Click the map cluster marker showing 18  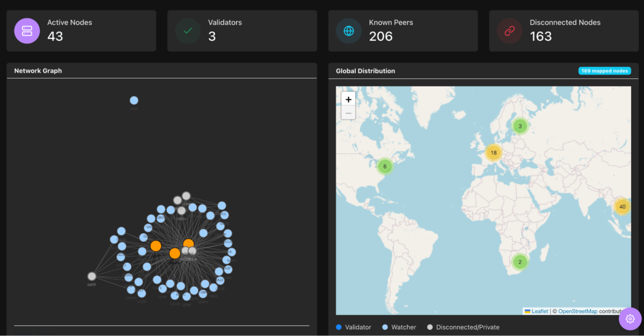[x=494, y=153]
